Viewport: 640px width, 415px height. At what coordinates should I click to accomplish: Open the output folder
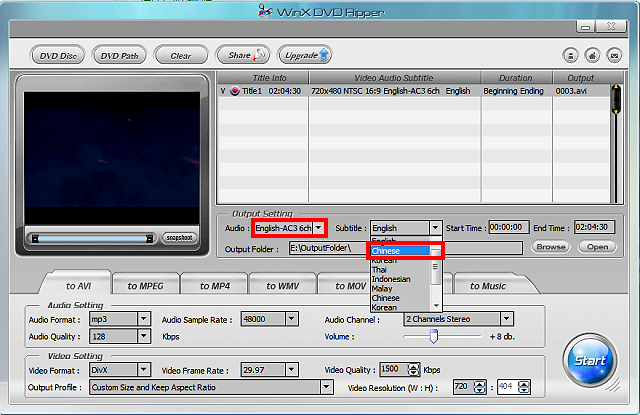[x=598, y=246]
